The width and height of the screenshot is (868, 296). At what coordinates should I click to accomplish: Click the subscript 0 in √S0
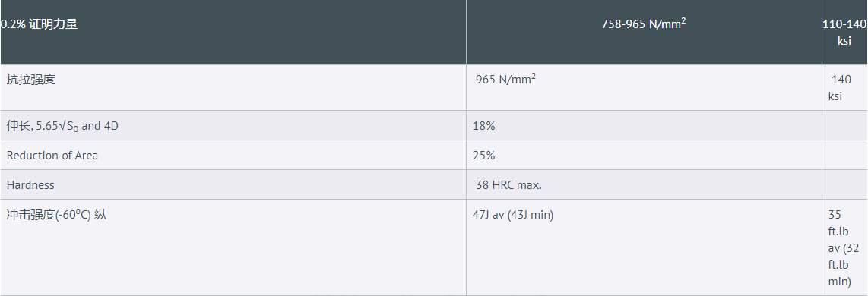(77, 128)
